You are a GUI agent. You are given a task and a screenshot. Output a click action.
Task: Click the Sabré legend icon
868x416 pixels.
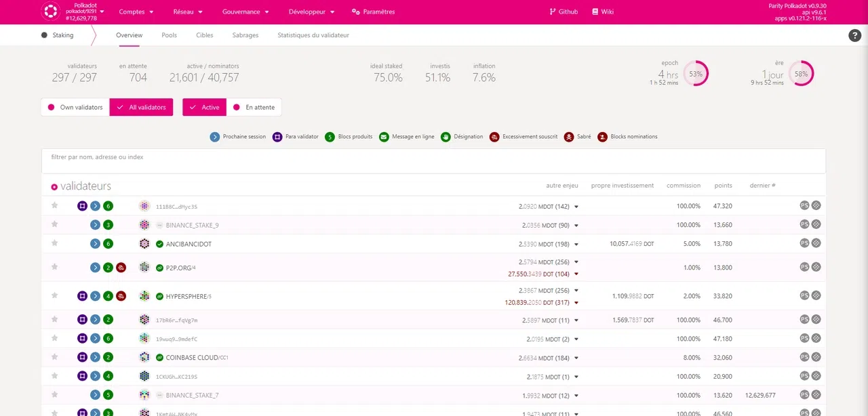coord(568,137)
